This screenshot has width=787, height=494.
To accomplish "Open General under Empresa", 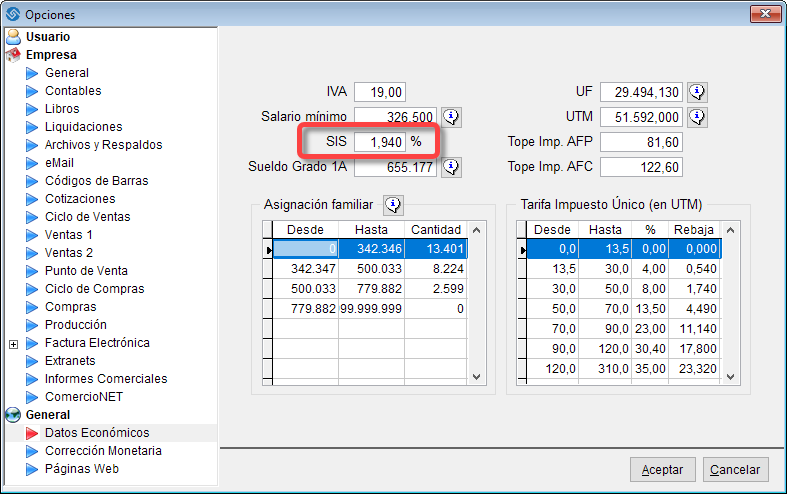I will (67, 73).
